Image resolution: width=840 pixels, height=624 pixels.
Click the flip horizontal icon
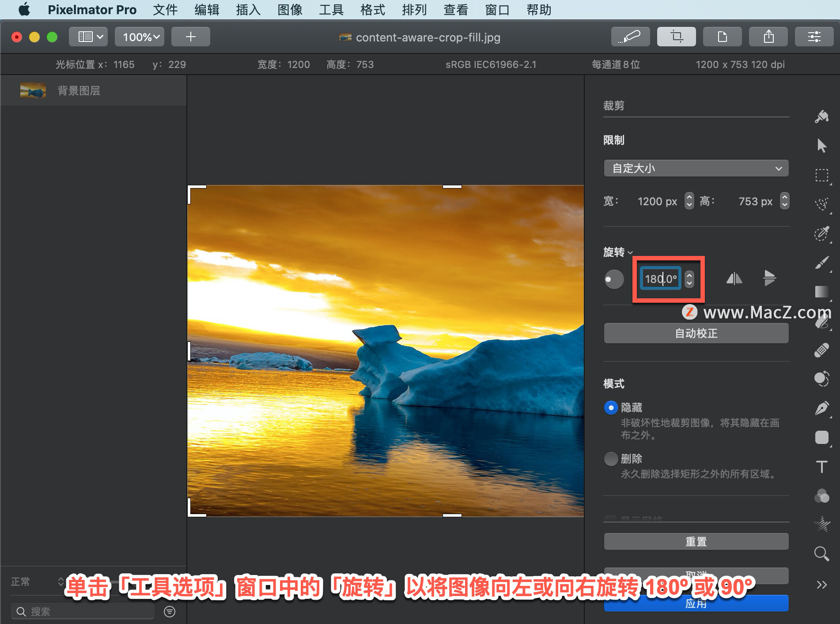[x=734, y=278]
